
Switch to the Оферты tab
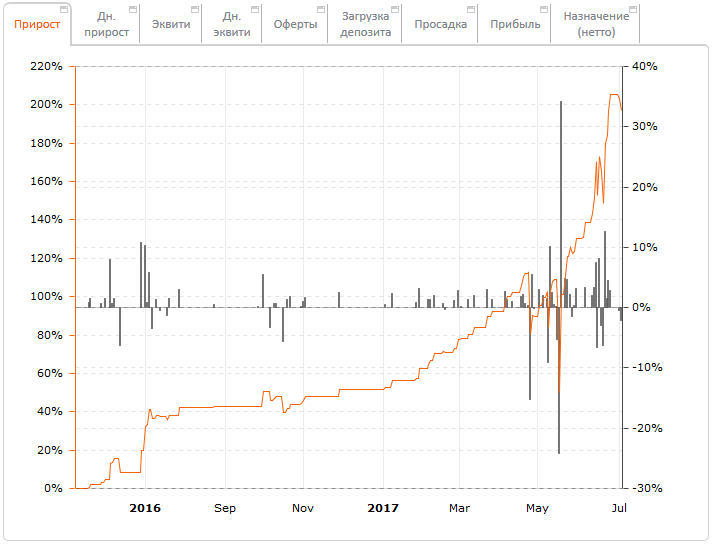[295, 24]
